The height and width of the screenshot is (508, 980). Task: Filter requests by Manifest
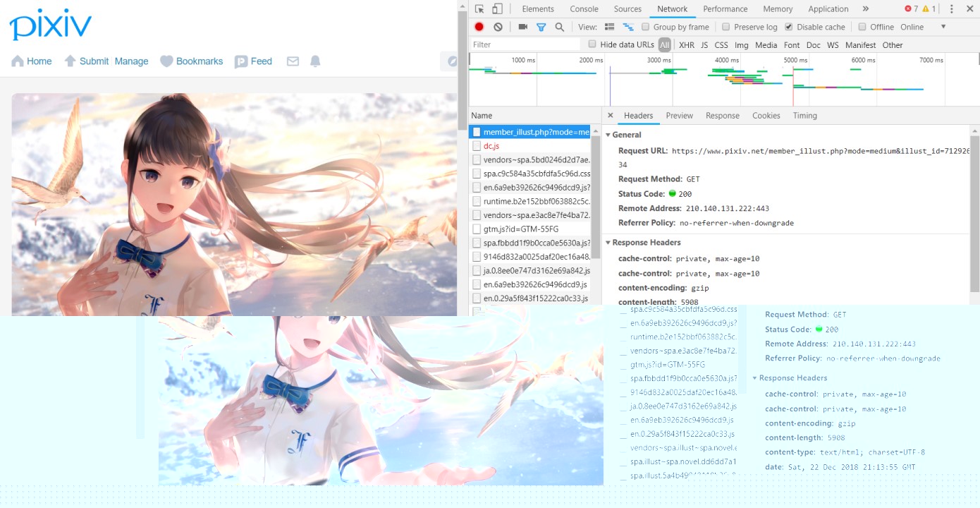click(x=861, y=45)
